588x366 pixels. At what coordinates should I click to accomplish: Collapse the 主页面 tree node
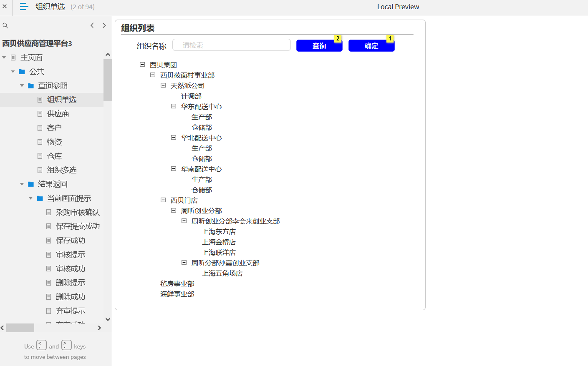pos(4,58)
